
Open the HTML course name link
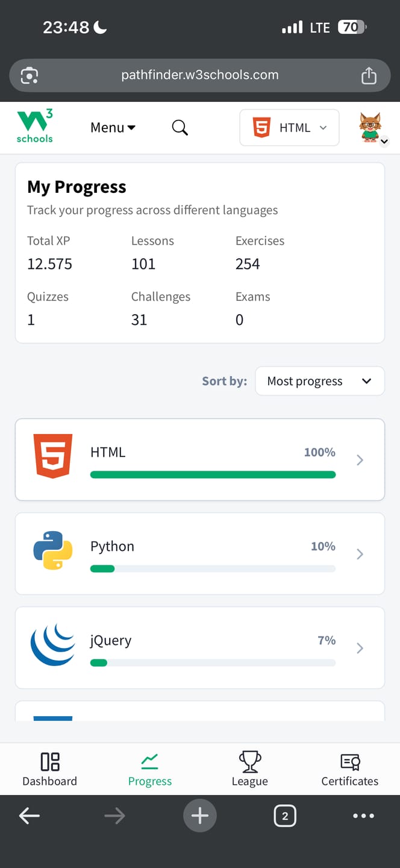pyautogui.click(x=108, y=452)
